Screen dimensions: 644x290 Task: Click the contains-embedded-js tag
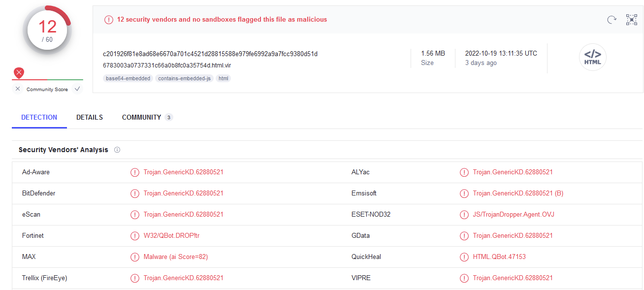[184, 78]
